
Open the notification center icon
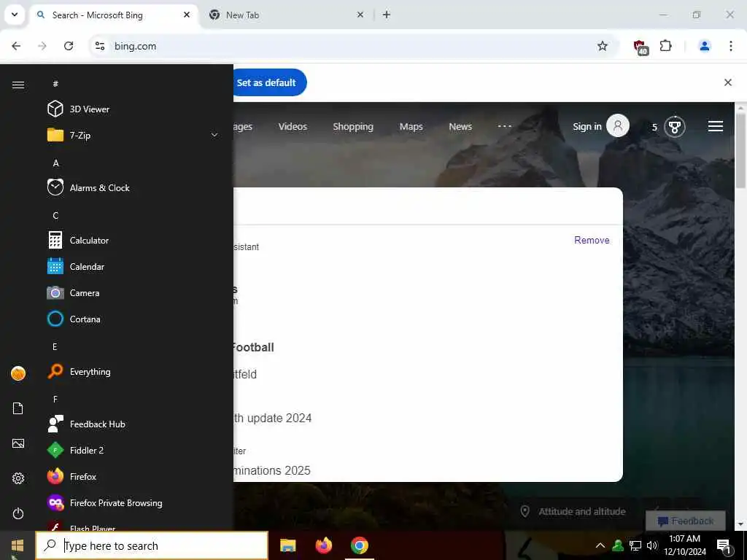click(x=724, y=546)
